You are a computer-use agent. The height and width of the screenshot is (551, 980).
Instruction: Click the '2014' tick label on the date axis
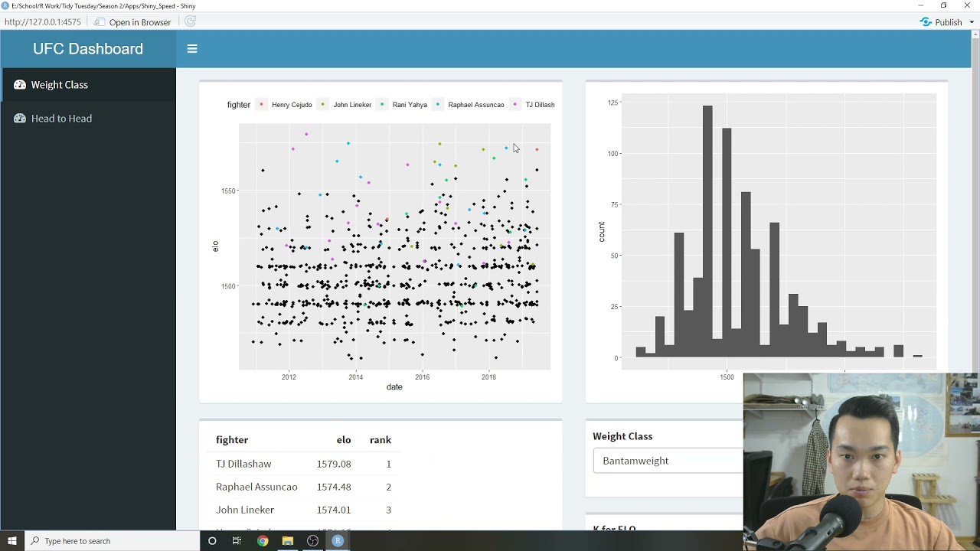tap(355, 377)
